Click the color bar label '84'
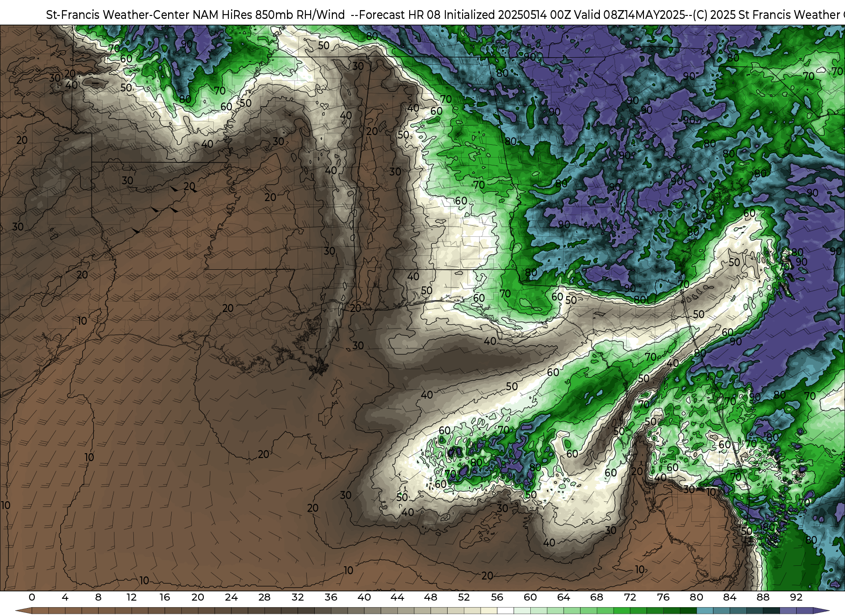This screenshot has height=616, width=845. [730, 598]
